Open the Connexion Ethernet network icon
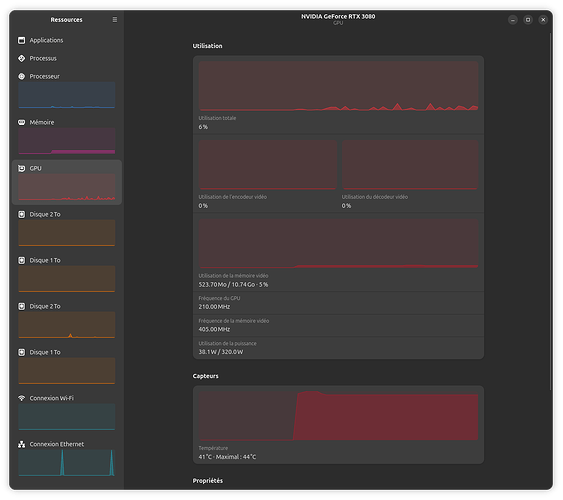This screenshot has height=500, width=563. click(x=22, y=444)
